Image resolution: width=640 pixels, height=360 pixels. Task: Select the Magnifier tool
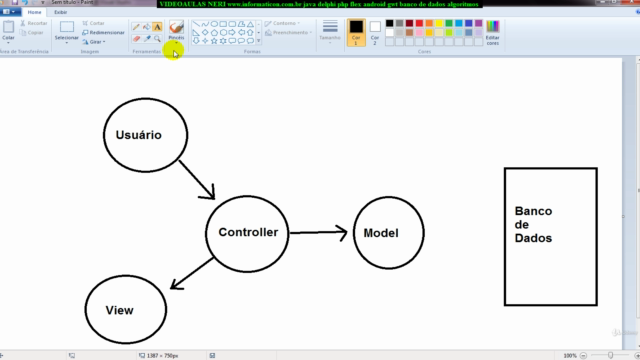pyautogui.click(x=157, y=38)
